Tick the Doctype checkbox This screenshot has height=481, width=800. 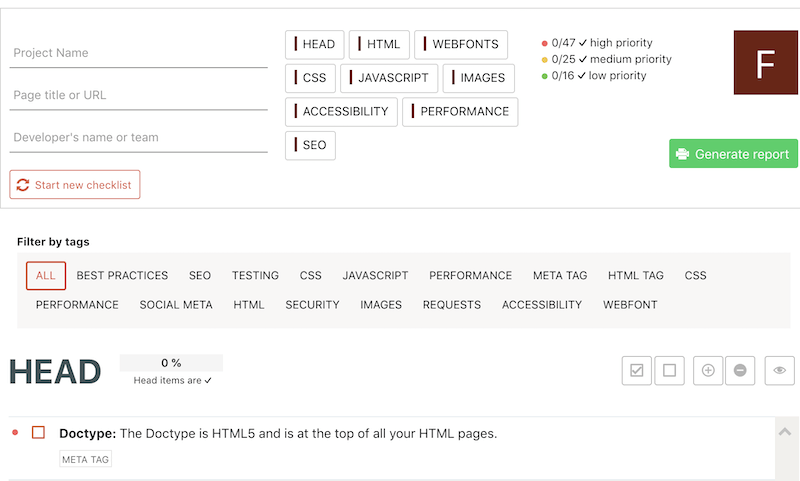pyautogui.click(x=38, y=433)
